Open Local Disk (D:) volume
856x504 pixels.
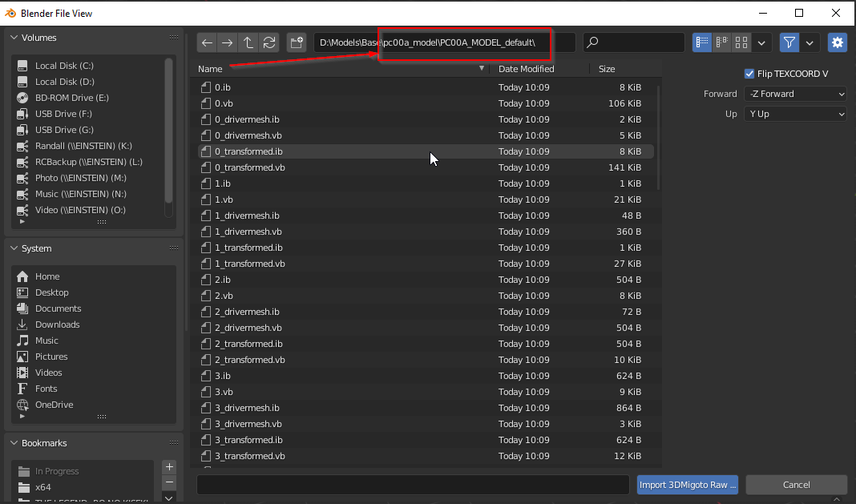[88, 82]
